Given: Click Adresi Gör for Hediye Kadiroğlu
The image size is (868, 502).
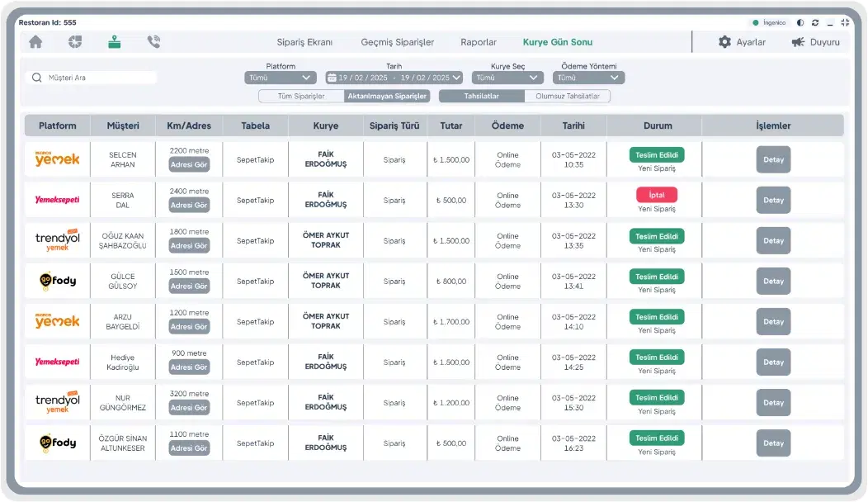Looking at the screenshot, I should point(189,367).
